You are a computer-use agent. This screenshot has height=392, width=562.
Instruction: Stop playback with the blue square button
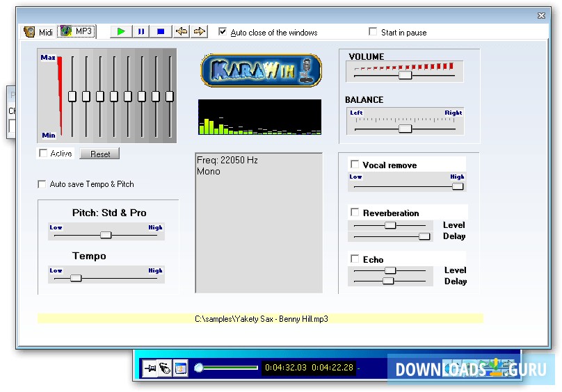click(x=161, y=31)
